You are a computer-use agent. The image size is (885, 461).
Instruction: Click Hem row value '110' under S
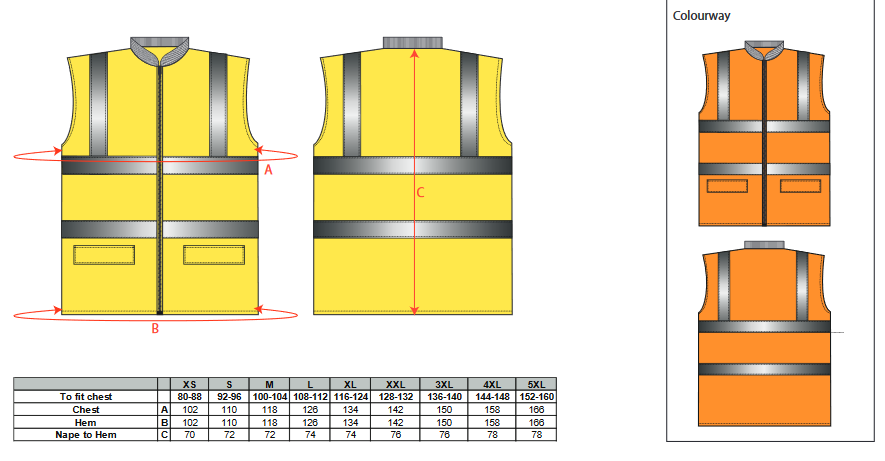(229, 423)
